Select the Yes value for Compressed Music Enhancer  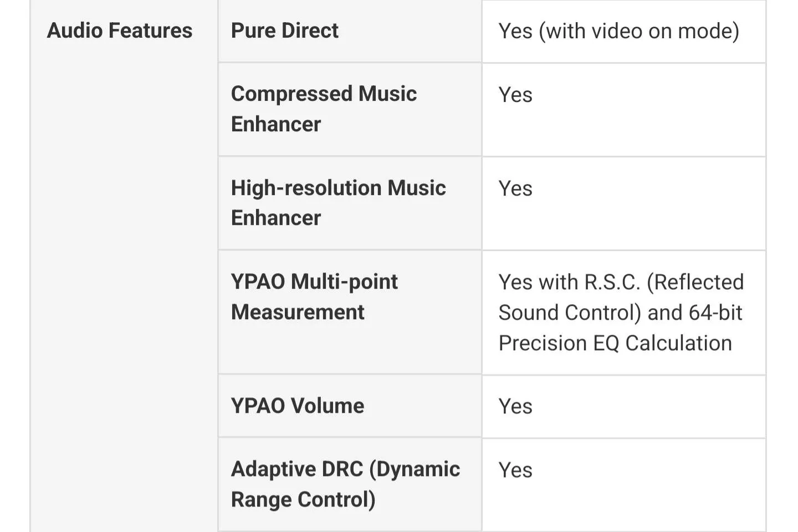(515, 95)
